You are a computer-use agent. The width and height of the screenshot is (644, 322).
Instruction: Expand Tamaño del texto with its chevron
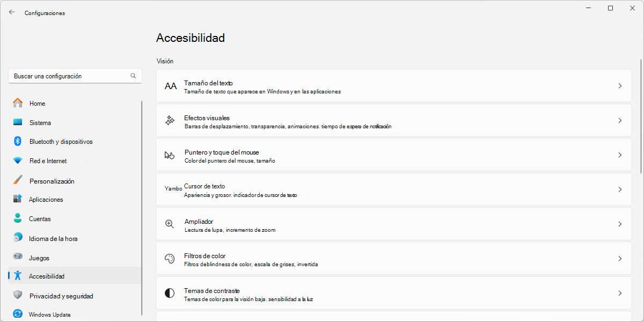coord(620,86)
